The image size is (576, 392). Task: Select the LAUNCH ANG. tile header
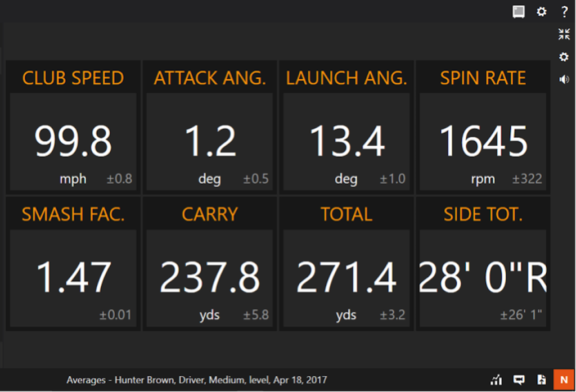(x=346, y=78)
